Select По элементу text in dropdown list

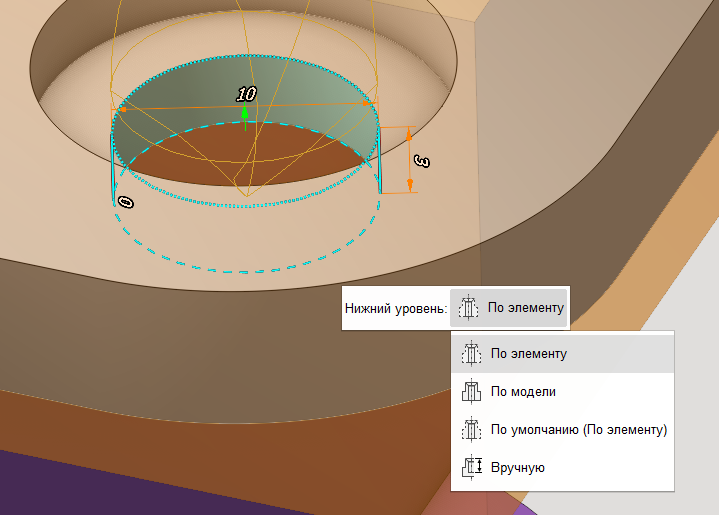click(x=528, y=354)
